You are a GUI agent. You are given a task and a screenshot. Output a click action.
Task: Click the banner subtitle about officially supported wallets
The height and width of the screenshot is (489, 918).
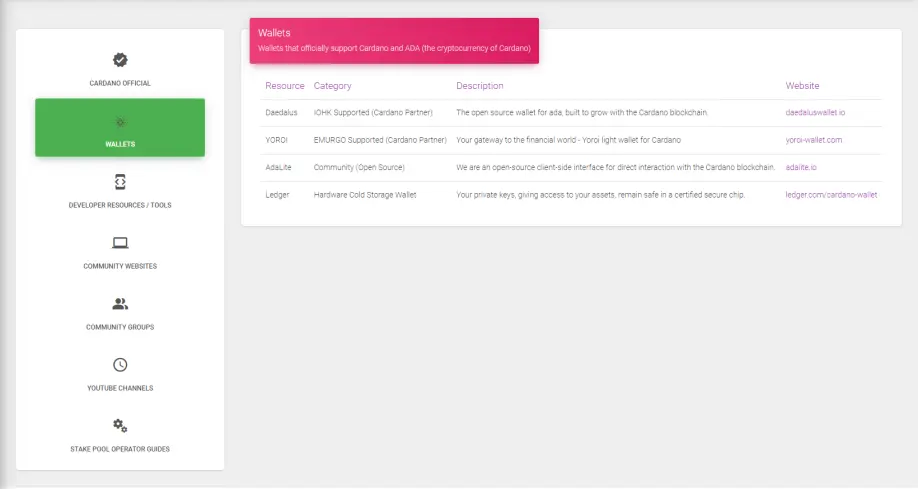click(x=394, y=48)
